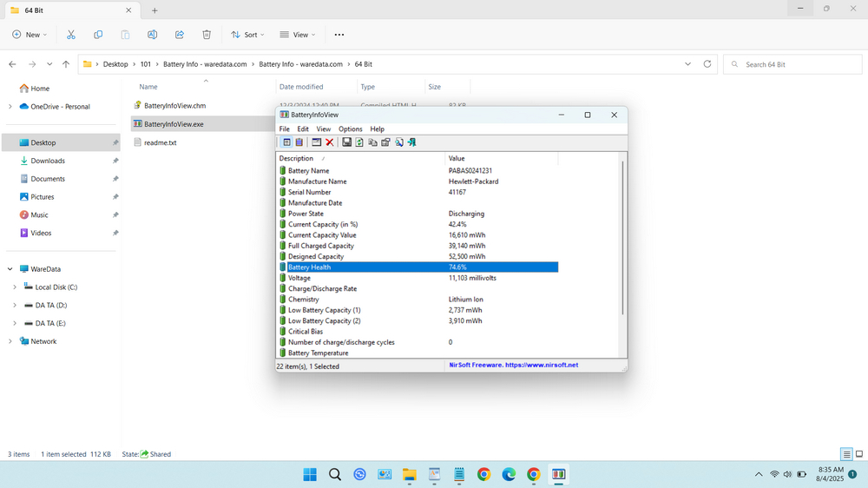Open the View dropdown in Explorer
The height and width of the screenshot is (488, 868).
click(297, 35)
